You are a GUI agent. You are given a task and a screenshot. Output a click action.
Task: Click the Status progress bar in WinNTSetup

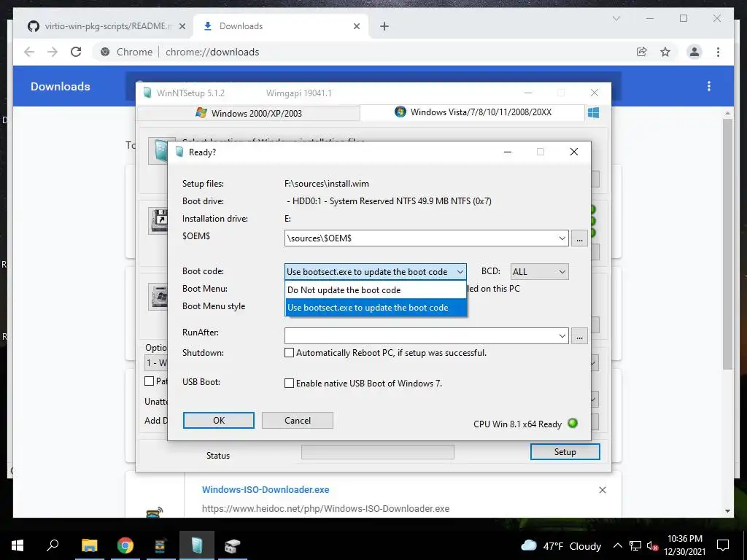pos(378,452)
